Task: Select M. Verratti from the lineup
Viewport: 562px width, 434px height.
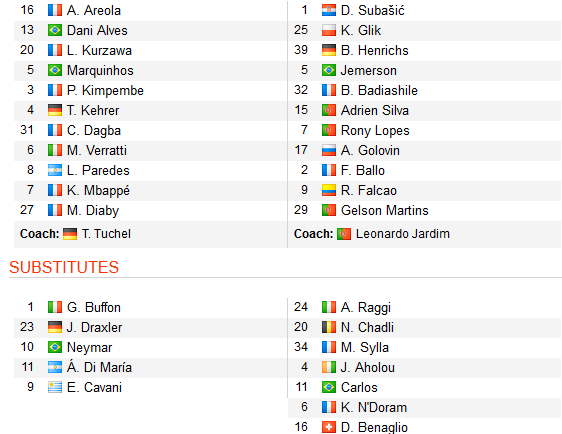Action: 97,150
